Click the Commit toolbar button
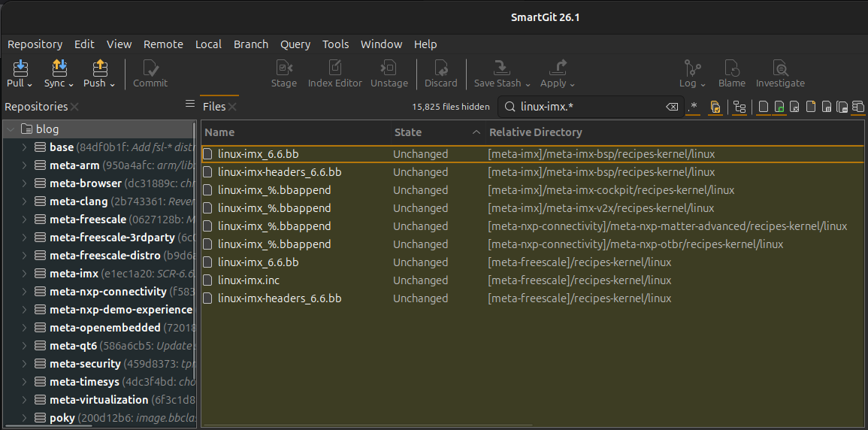This screenshot has width=868, height=430. [150, 74]
